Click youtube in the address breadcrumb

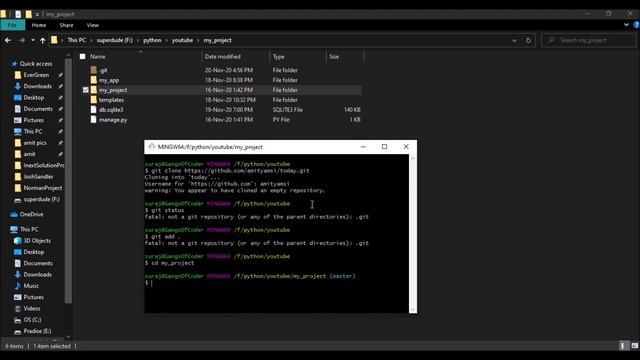[x=182, y=40]
